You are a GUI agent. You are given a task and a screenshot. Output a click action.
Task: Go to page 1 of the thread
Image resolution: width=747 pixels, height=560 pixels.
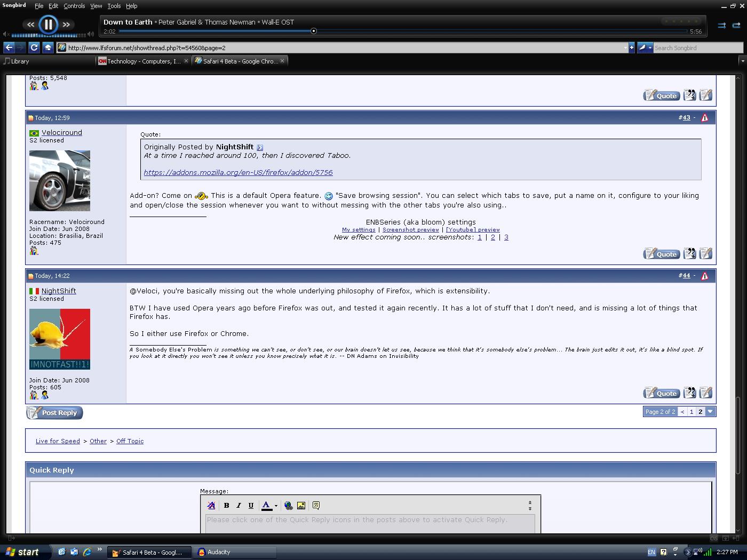(x=692, y=412)
